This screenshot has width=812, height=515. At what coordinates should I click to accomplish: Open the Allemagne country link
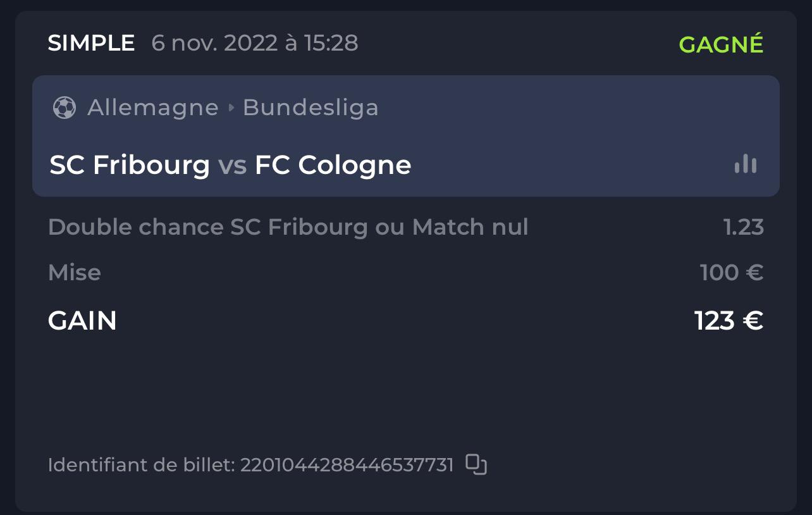pos(152,108)
